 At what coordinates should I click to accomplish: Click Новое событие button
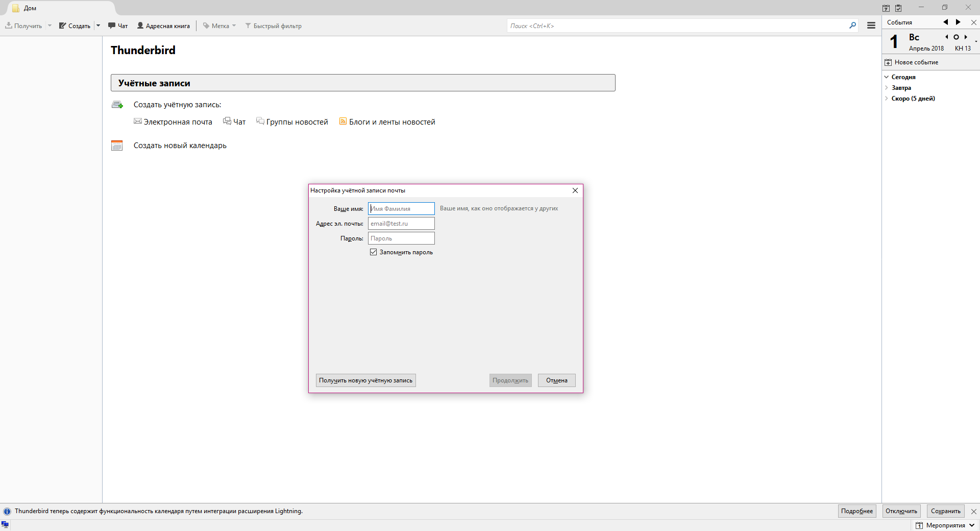912,62
